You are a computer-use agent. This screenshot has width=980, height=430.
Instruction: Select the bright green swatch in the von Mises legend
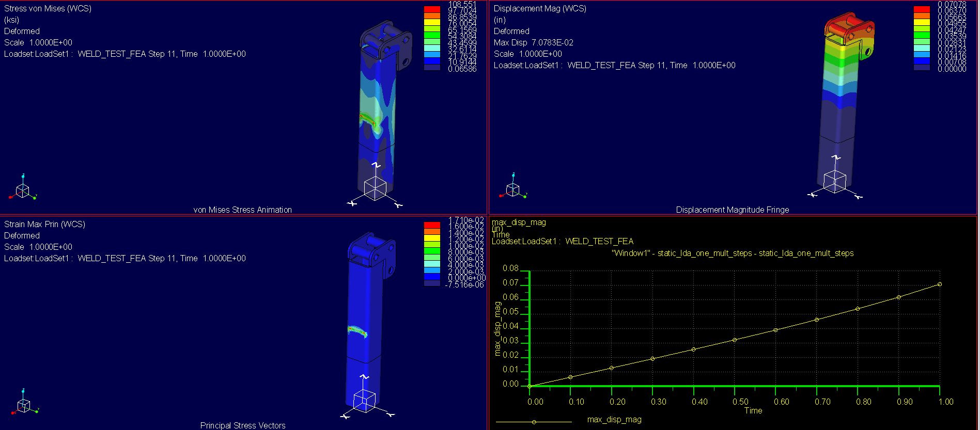click(432, 35)
